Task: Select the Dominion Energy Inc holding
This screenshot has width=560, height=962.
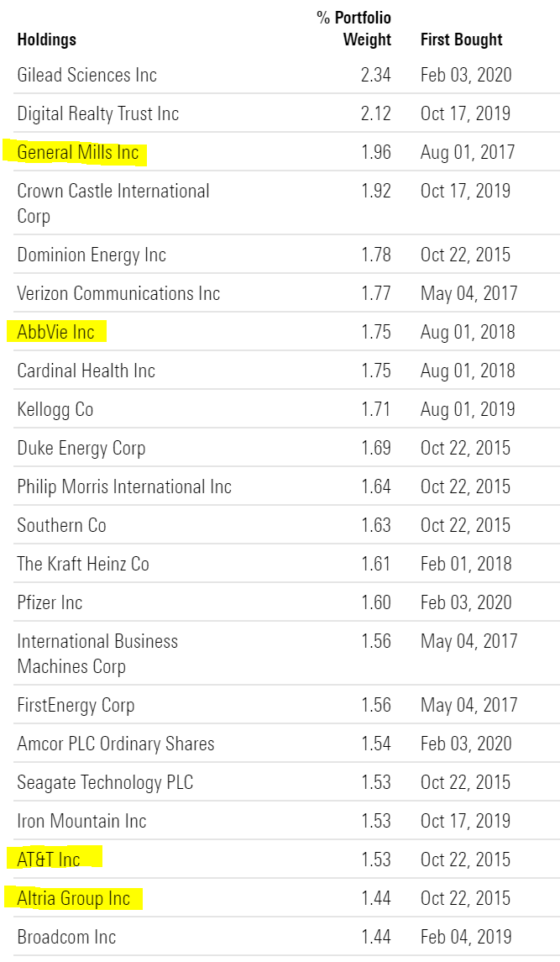Action: coord(92,255)
